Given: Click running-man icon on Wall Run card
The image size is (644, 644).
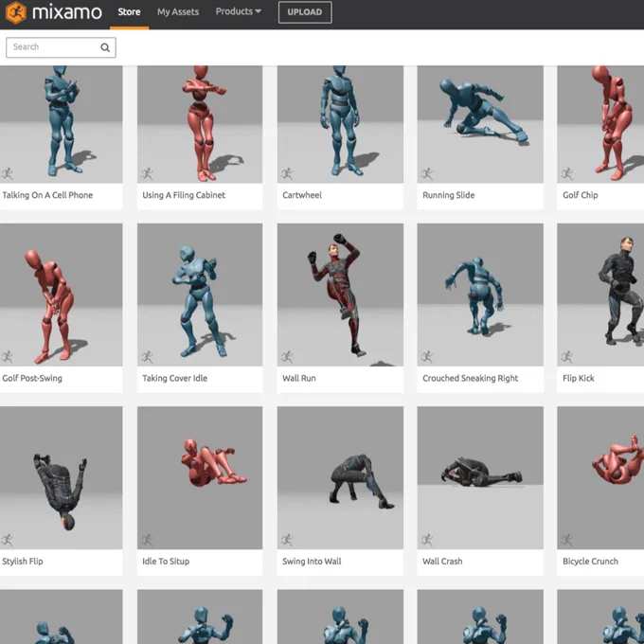Looking at the screenshot, I should (x=287, y=357).
